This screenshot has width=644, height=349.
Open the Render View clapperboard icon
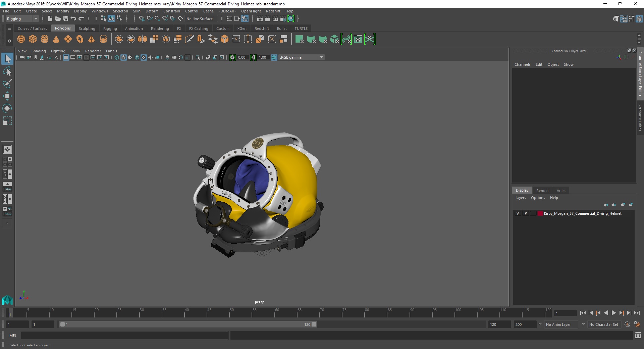coord(260,19)
